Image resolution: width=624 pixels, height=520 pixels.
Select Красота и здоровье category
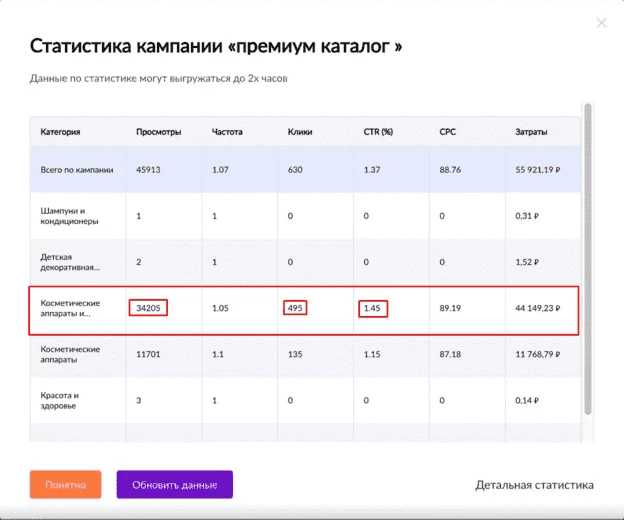(x=59, y=401)
